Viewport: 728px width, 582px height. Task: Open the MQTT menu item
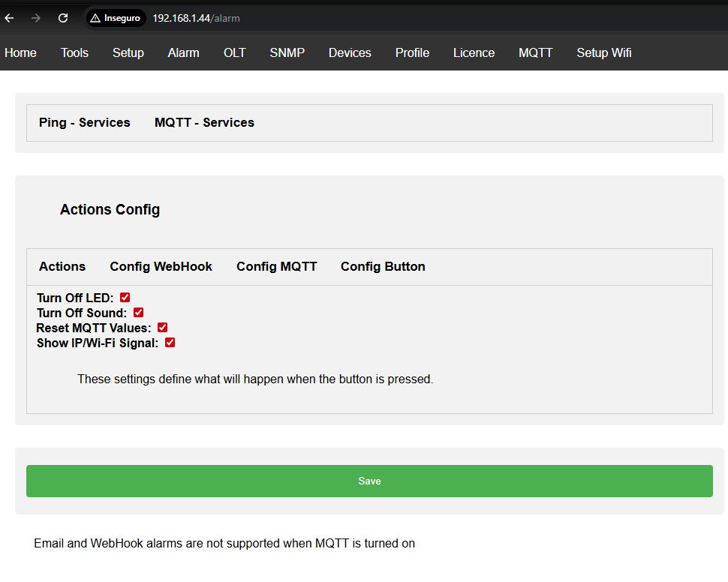pyautogui.click(x=535, y=53)
